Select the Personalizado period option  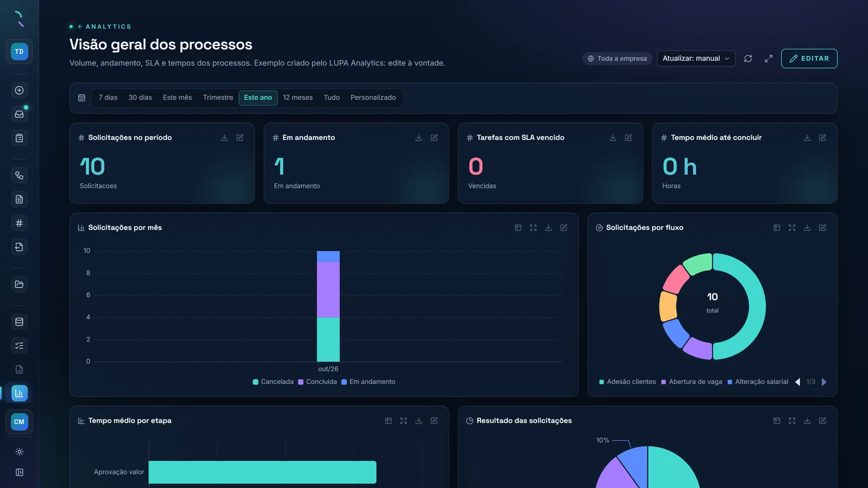pos(373,98)
